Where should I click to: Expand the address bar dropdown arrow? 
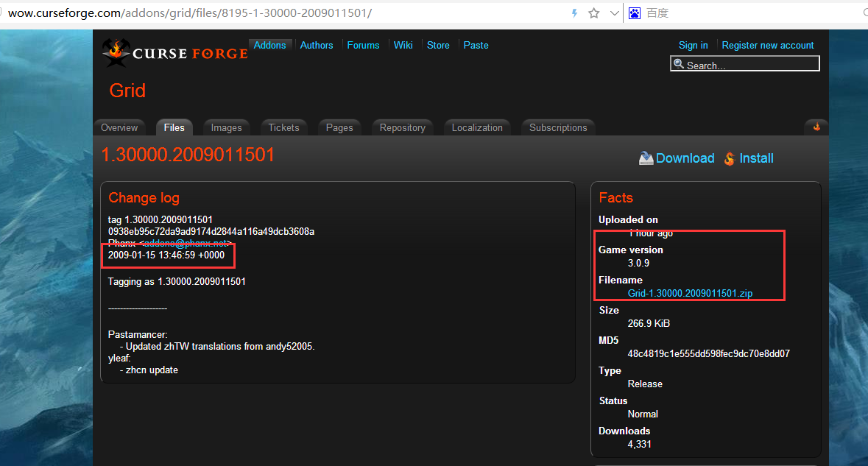pos(614,13)
